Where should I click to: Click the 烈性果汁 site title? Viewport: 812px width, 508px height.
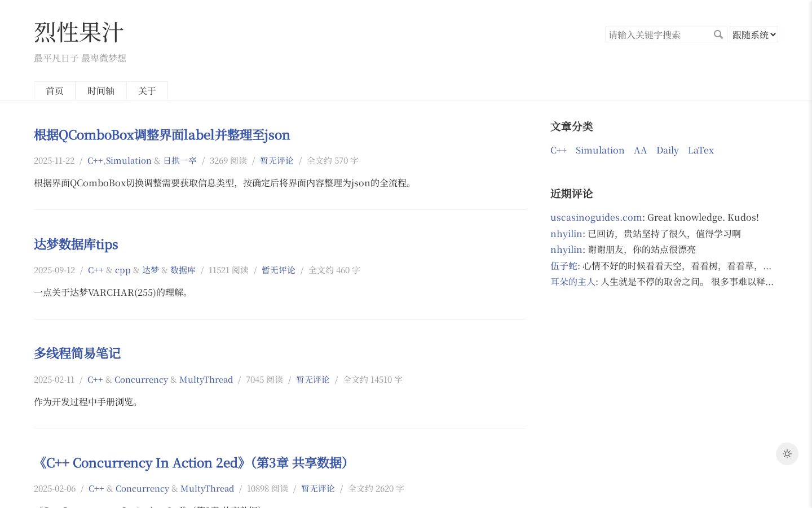click(79, 32)
